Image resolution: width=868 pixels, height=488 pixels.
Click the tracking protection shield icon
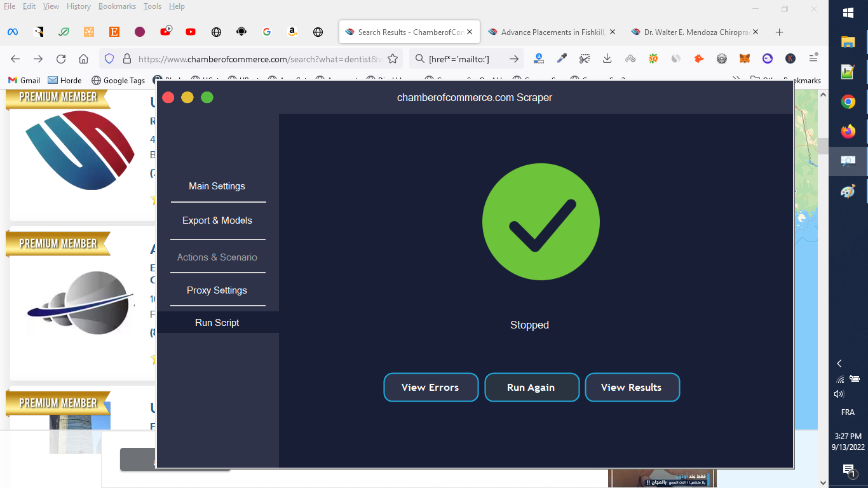tap(109, 58)
